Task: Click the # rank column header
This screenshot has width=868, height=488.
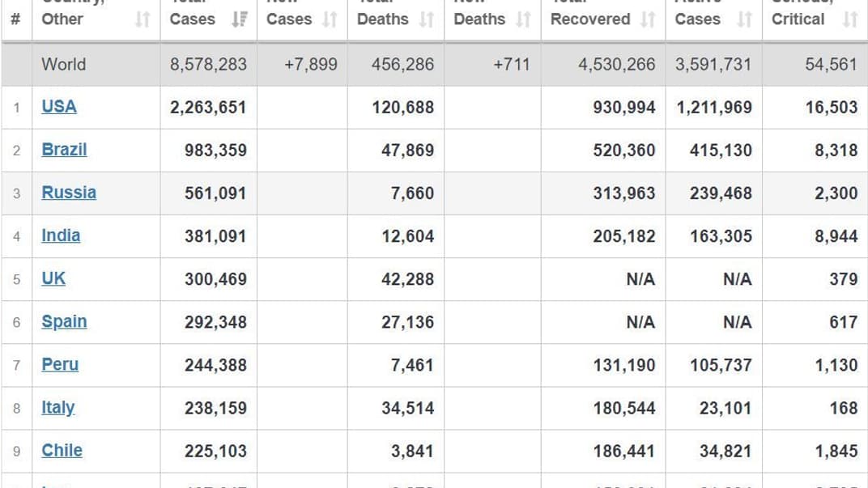Action: 16,19
